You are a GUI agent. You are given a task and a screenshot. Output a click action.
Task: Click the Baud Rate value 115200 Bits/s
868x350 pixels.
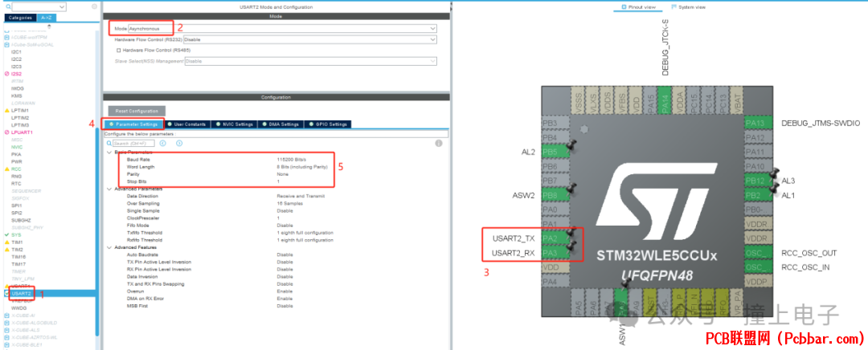pos(292,159)
